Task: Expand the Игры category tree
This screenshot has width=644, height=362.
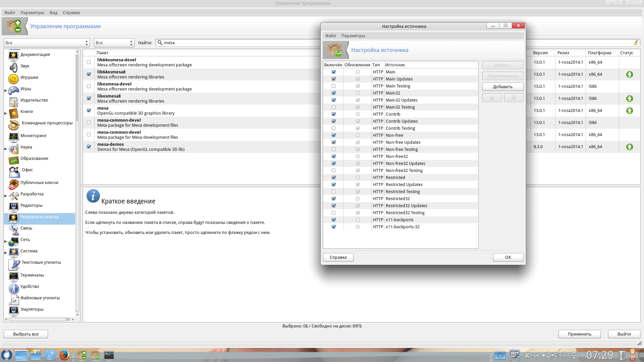Action: pos(5,90)
